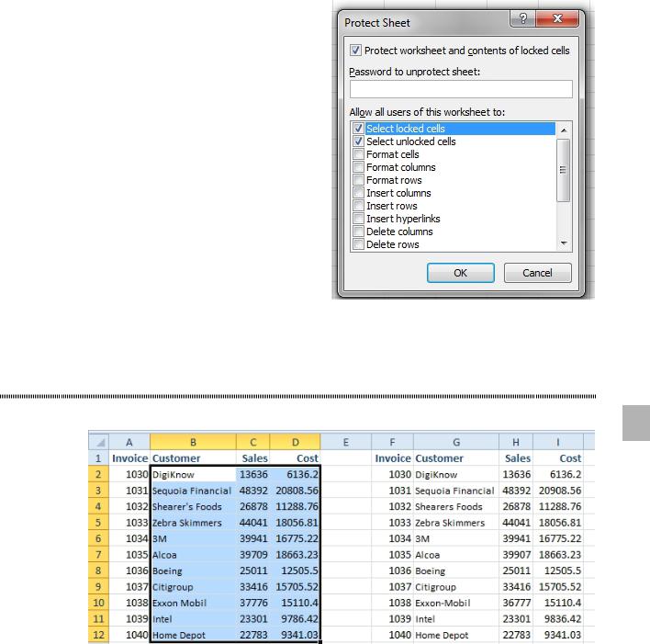Click Sales header in cell H1

coord(516,458)
